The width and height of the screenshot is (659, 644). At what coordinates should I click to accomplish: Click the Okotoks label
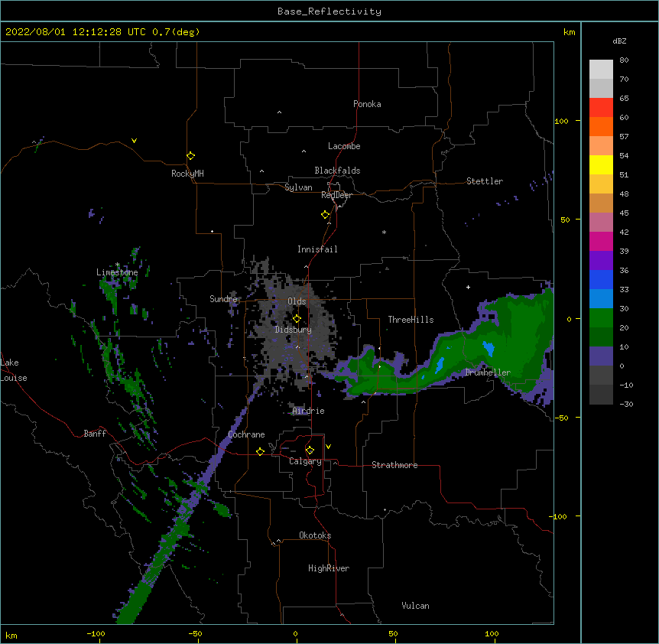[315, 535]
